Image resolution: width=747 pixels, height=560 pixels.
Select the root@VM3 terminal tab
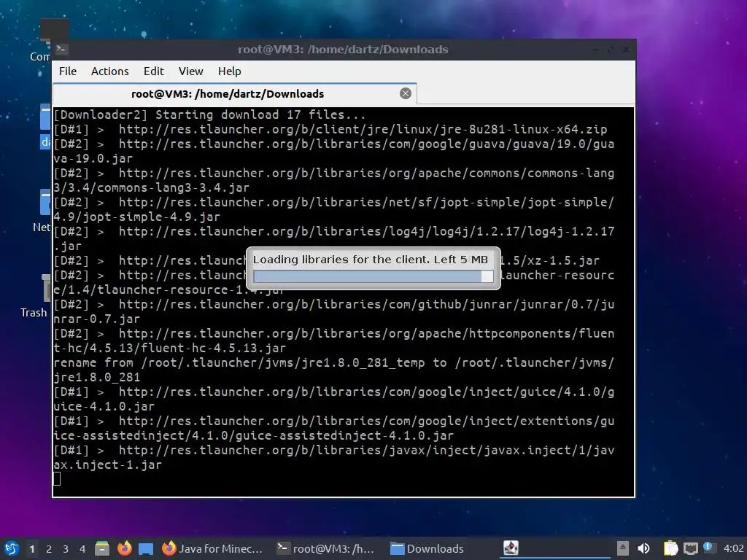[234, 94]
